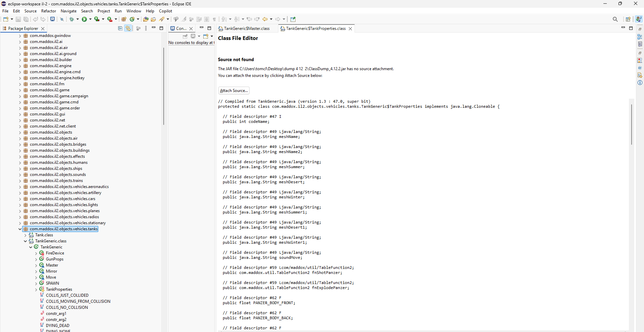Click the New Java Package icon

pyautogui.click(x=124, y=19)
